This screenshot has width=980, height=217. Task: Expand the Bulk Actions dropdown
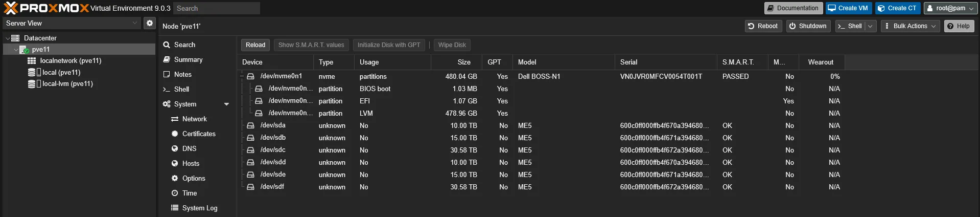(x=910, y=26)
